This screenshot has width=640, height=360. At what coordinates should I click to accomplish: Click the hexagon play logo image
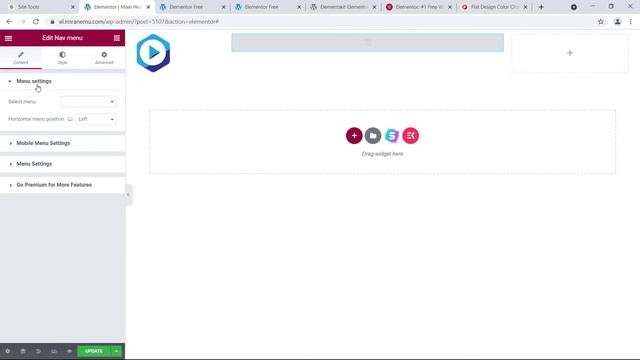point(153,53)
